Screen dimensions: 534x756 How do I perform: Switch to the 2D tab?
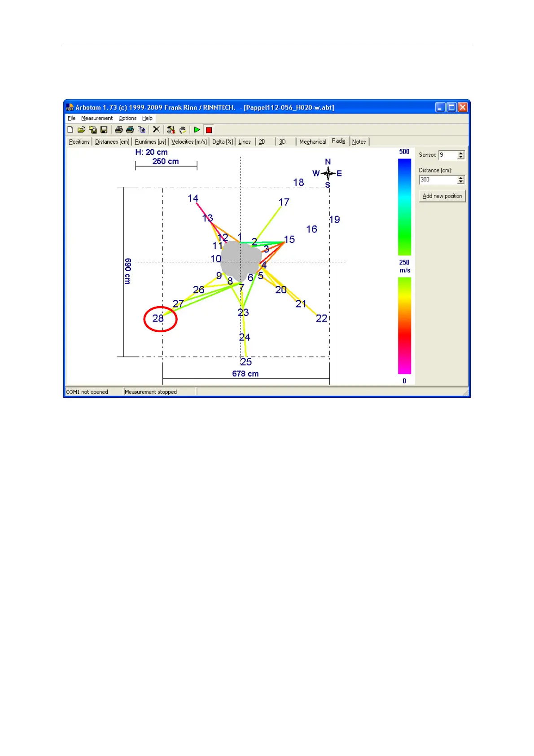coord(265,142)
